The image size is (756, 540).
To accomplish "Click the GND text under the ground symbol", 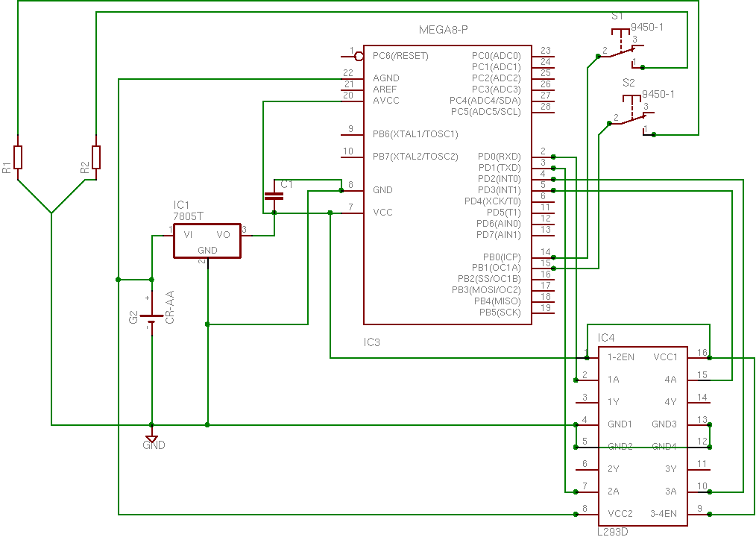I will pos(154,445).
